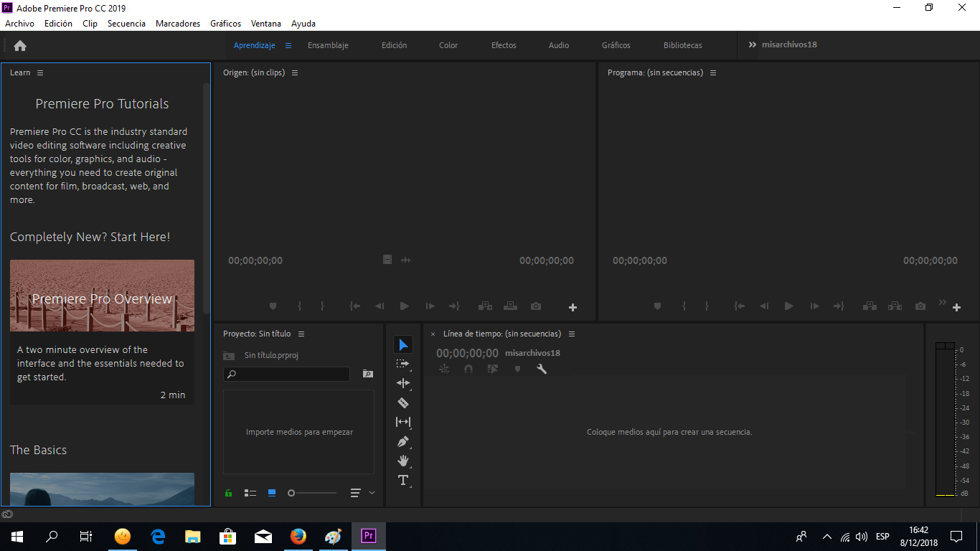Click the Insert button in Source monitor
This screenshot has height=551, width=980.
(x=486, y=306)
